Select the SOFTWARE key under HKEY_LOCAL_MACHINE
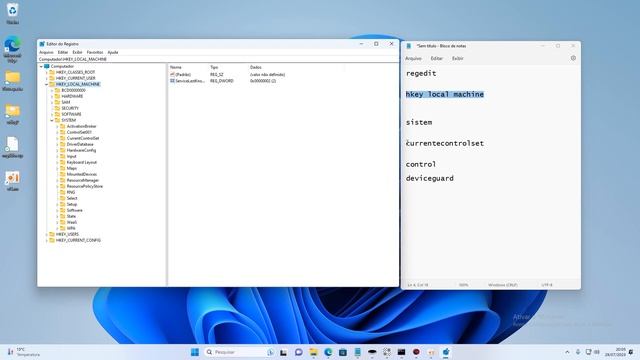Image resolution: width=640 pixels, height=360 pixels. coord(71,114)
